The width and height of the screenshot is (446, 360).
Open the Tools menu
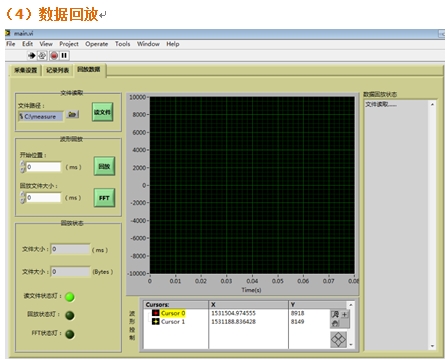123,44
